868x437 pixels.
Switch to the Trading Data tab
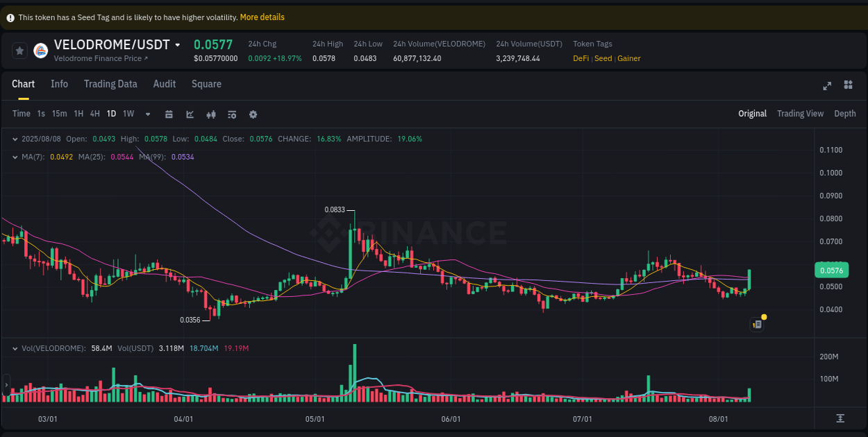coord(110,84)
